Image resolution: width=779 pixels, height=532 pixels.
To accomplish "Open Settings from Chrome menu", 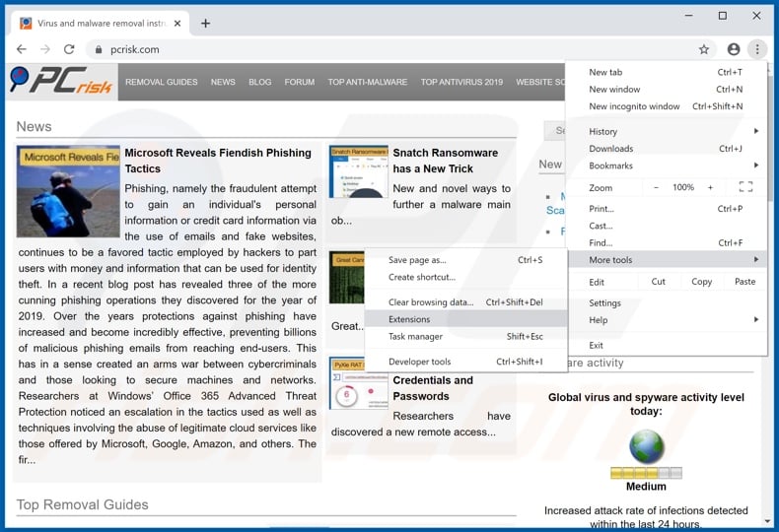I will tap(666, 302).
